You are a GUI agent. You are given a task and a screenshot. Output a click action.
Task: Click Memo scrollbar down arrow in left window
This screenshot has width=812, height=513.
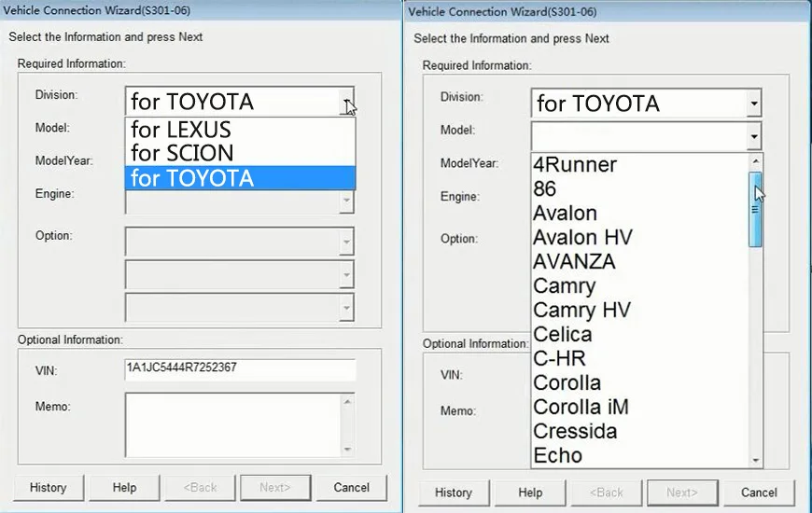347,449
